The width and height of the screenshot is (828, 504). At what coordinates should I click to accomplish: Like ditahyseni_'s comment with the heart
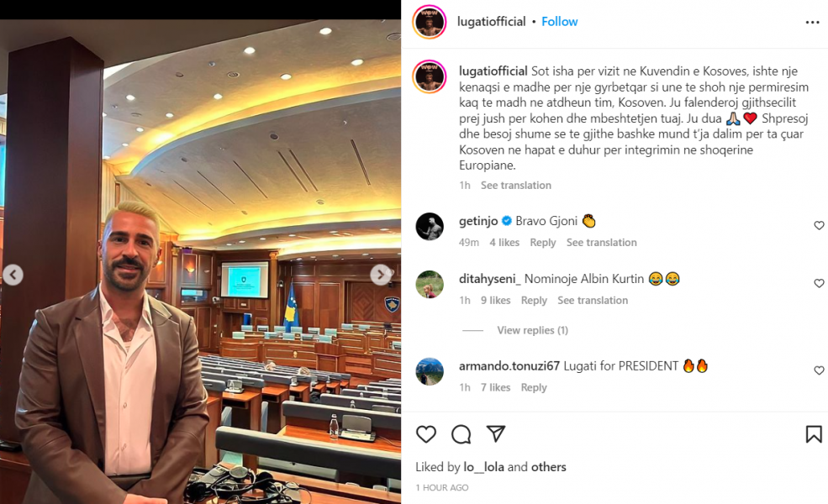819,283
